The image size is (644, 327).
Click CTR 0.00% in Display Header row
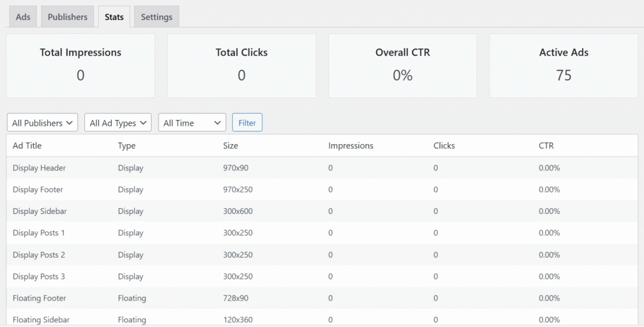[x=549, y=168]
